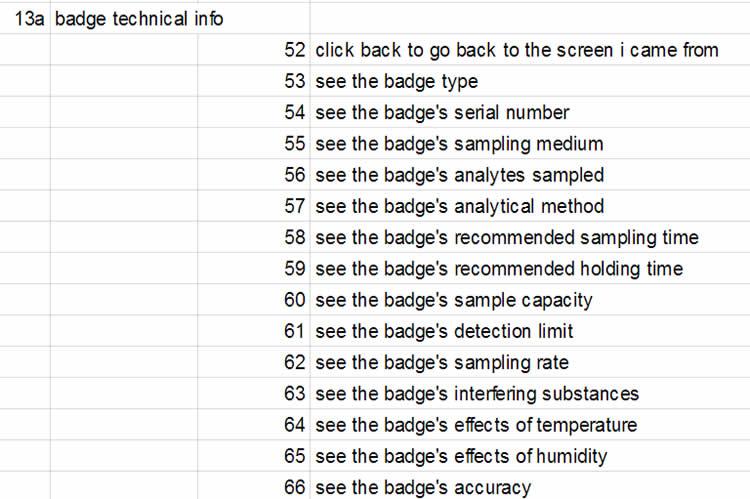This screenshot has height=499, width=750.
Task: Click cell with number 60
Action: click(294, 300)
